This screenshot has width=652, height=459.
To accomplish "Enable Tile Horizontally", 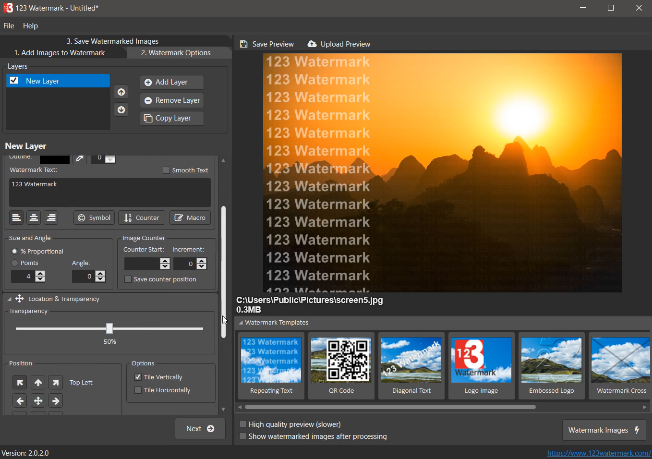I will (138, 390).
